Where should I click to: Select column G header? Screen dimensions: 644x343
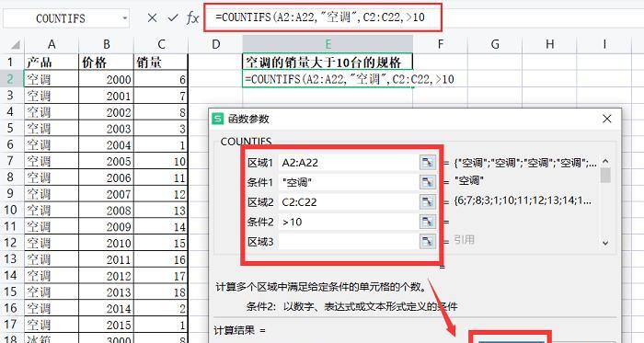click(495, 44)
